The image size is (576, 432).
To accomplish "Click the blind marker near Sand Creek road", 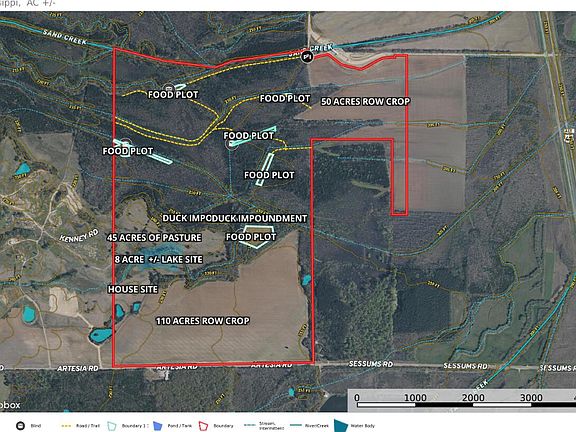I will pos(307,57).
